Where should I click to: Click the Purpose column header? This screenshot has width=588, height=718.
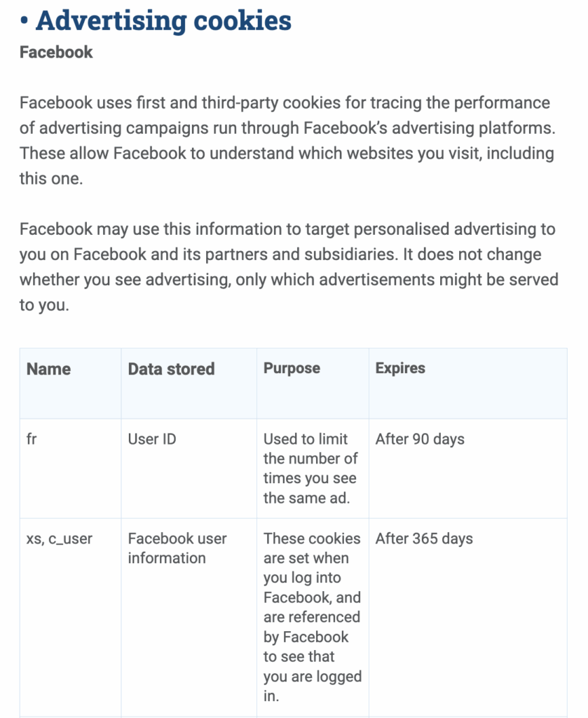click(292, 368)
